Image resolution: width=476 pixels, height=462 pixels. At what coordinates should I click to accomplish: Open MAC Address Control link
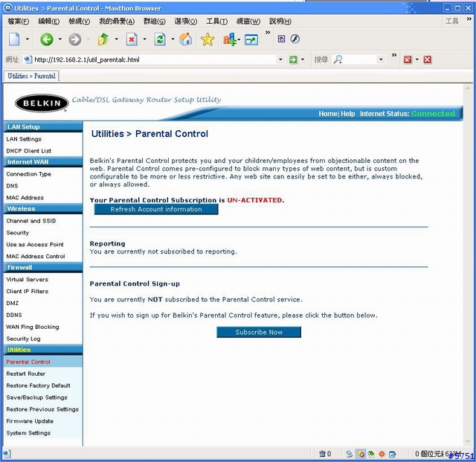tap(36, 257)
